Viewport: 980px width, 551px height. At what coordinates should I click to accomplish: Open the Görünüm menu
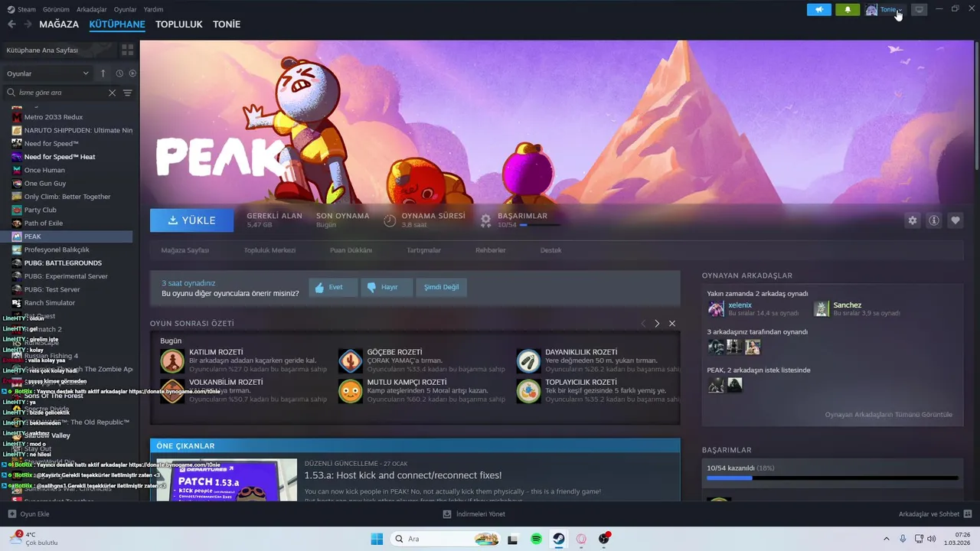56,9
